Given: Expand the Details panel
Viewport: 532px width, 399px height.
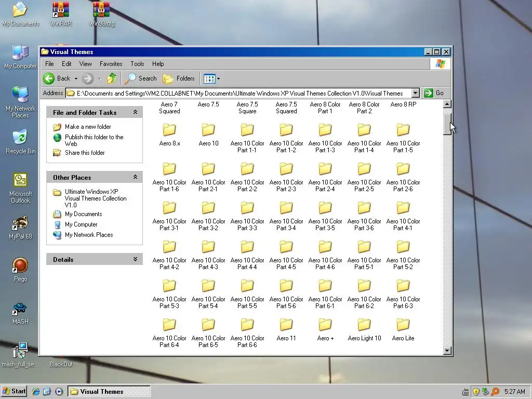Looking at the screenshot, I should [x=136, y=259].
